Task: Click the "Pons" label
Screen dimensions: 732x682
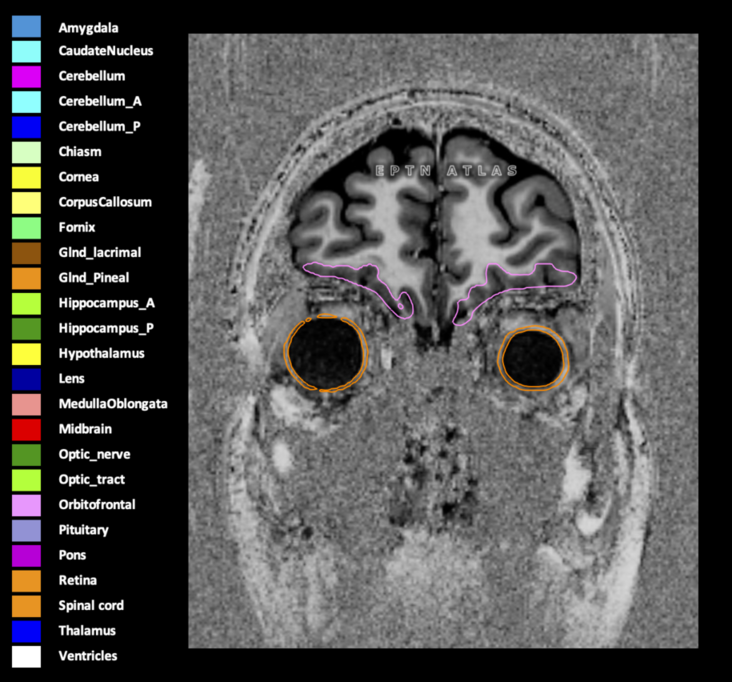Action: 72,555
